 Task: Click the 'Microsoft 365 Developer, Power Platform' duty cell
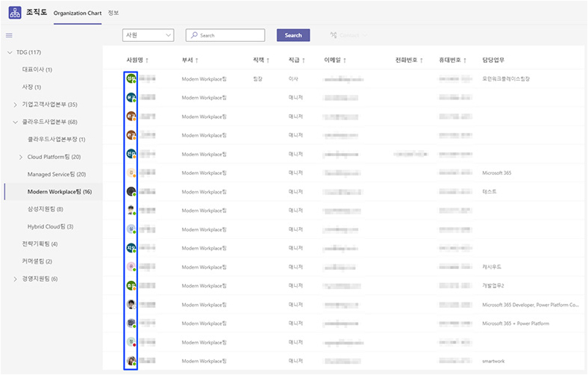pyautogui.click(x=531, y=305)
